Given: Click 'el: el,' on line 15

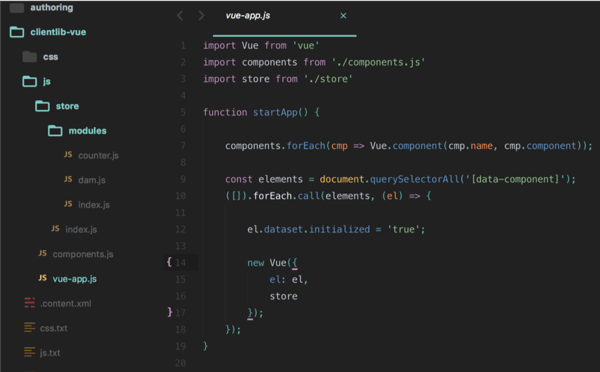Looking at the screenshot, I should [289, 280].
